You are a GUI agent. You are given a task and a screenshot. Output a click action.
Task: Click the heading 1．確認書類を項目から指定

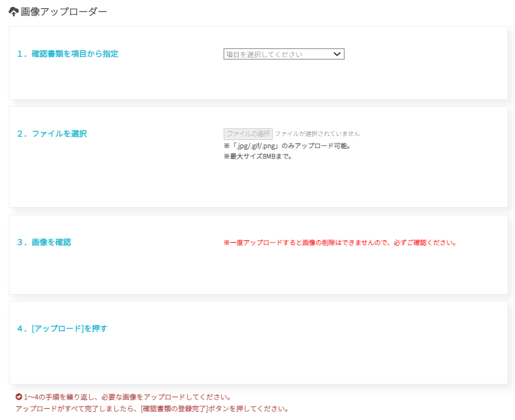[68, 54]
